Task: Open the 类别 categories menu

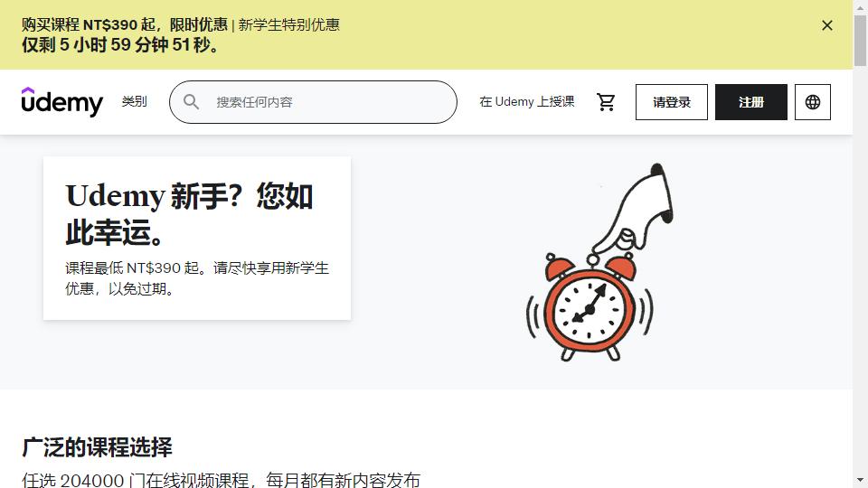Action: [135, 102]
